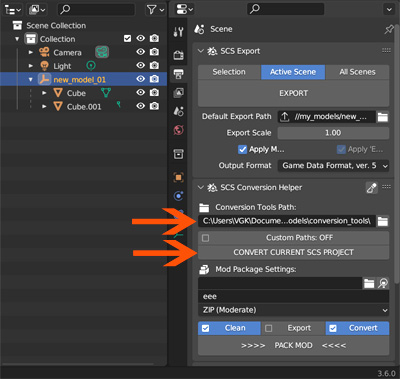
Task: Open ZIP (Moderate) compression dropdown
Action: point(293,310)
